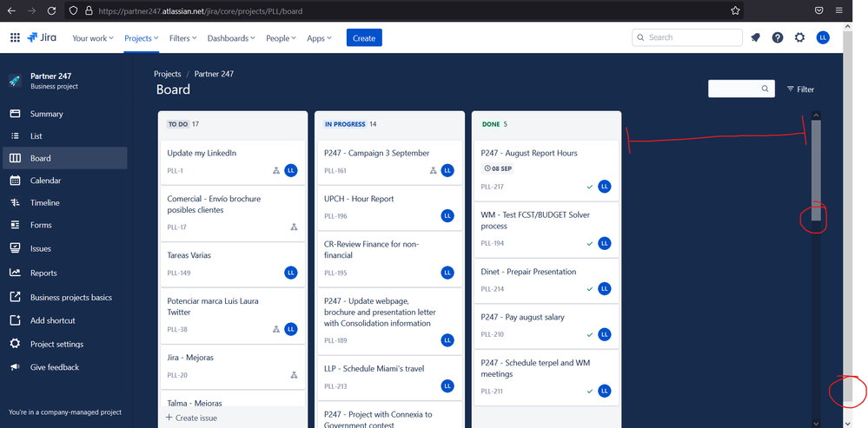
Task: Click the board's vertical scrollbar thumb
Action: [x=816, y=170]
